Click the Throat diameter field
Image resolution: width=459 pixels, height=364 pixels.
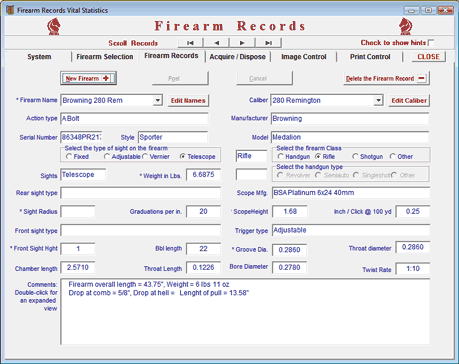[x=413, y=247]
